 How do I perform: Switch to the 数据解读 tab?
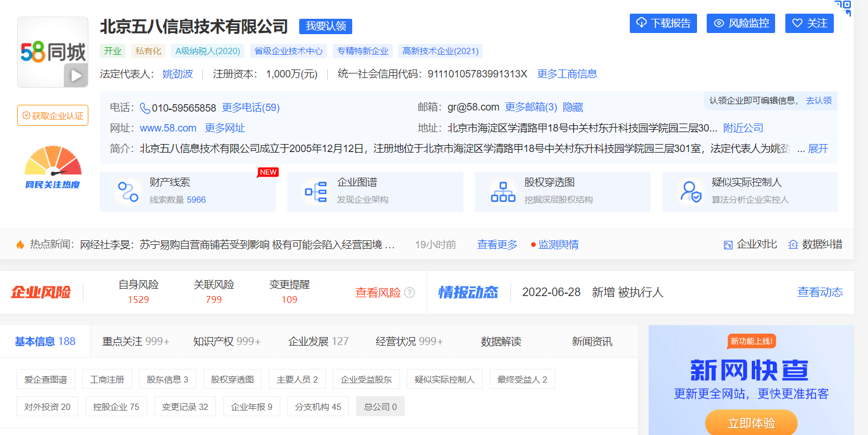(x=501, y=342)
